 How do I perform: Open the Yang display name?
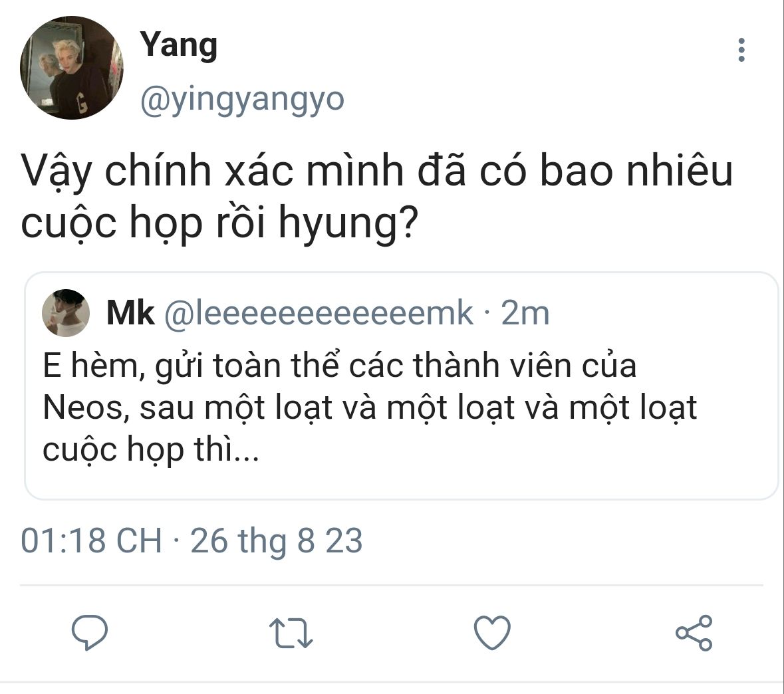coord(178,45)
